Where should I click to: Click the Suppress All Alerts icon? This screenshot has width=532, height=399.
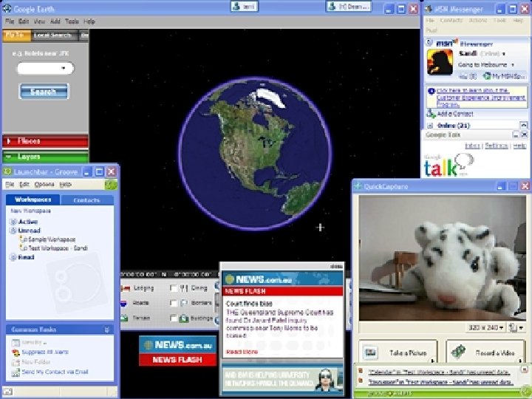(x=16, y=352)
